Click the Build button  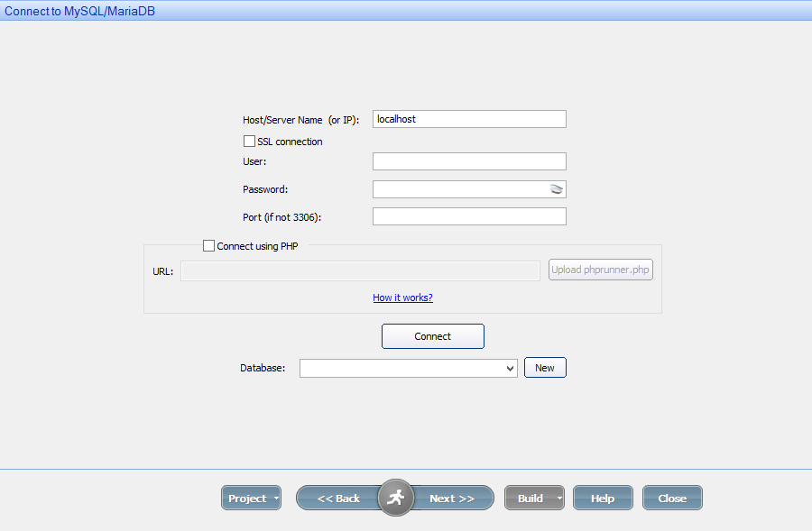[x=531, y=497]
